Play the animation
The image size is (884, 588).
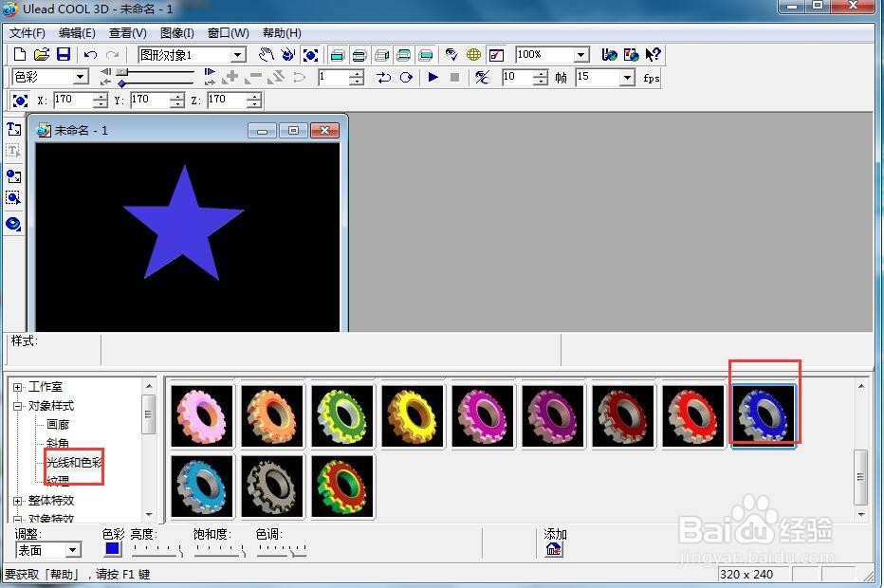tap(433, 77)
